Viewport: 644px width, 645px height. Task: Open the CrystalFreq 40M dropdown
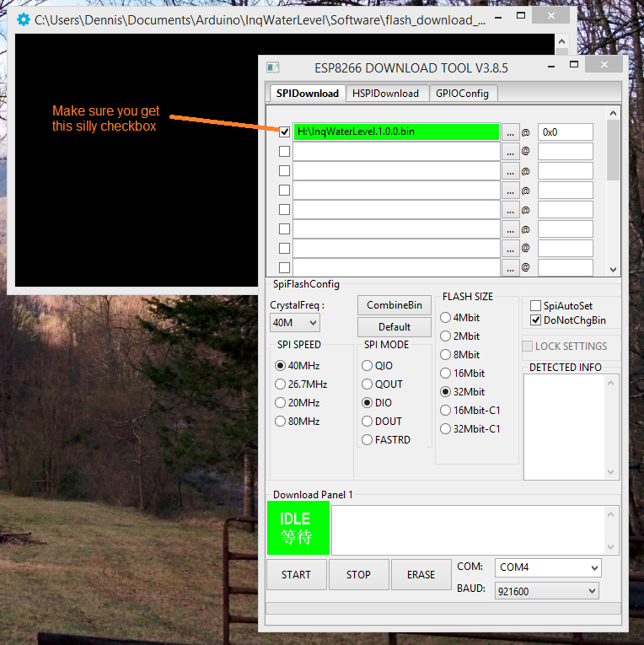tap(294, 323)
